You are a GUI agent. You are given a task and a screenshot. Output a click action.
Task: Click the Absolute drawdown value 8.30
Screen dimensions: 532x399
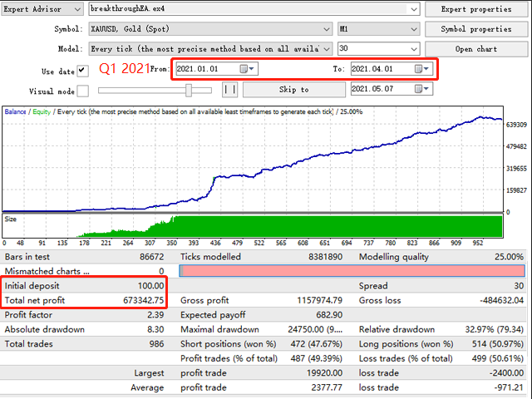coord(156,329)
